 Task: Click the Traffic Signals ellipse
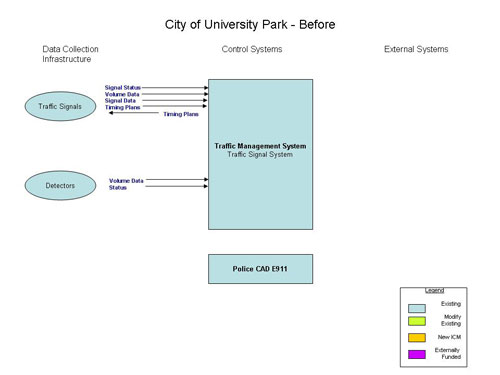click(x=60, y=106)
